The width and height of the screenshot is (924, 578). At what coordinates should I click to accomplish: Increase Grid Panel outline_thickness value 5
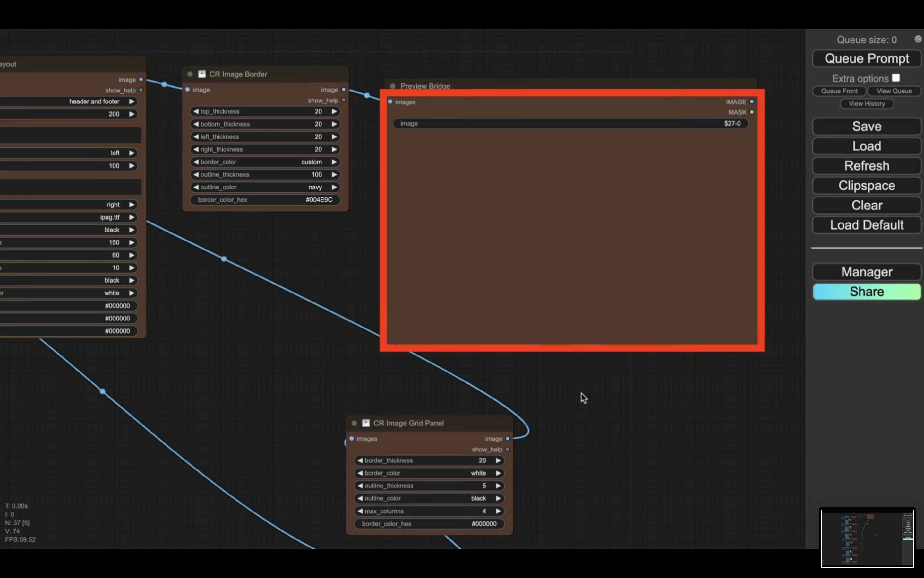point(498,486)
